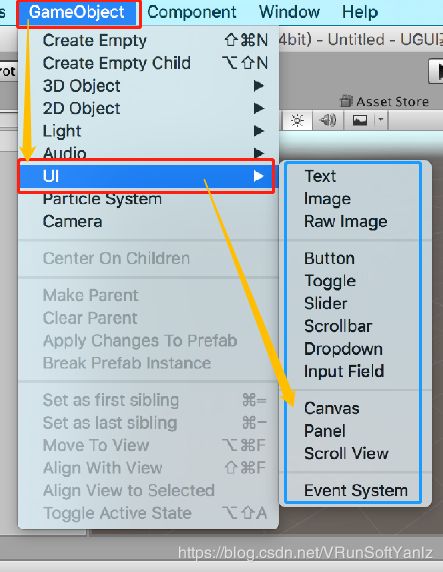
Task: Open the Asset Store tab
Action: [x=385, y=101]
